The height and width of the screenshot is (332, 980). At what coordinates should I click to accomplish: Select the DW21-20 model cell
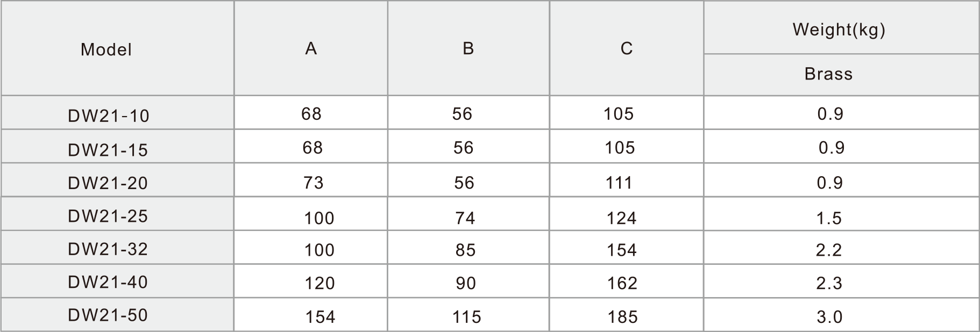point(117,180)
